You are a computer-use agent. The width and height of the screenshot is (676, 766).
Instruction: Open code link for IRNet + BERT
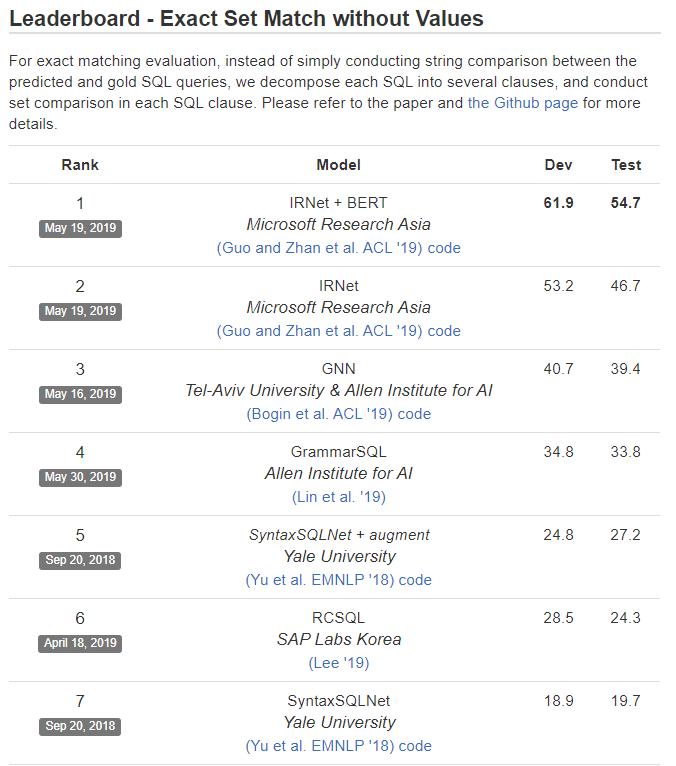click(x=444, y=247)
